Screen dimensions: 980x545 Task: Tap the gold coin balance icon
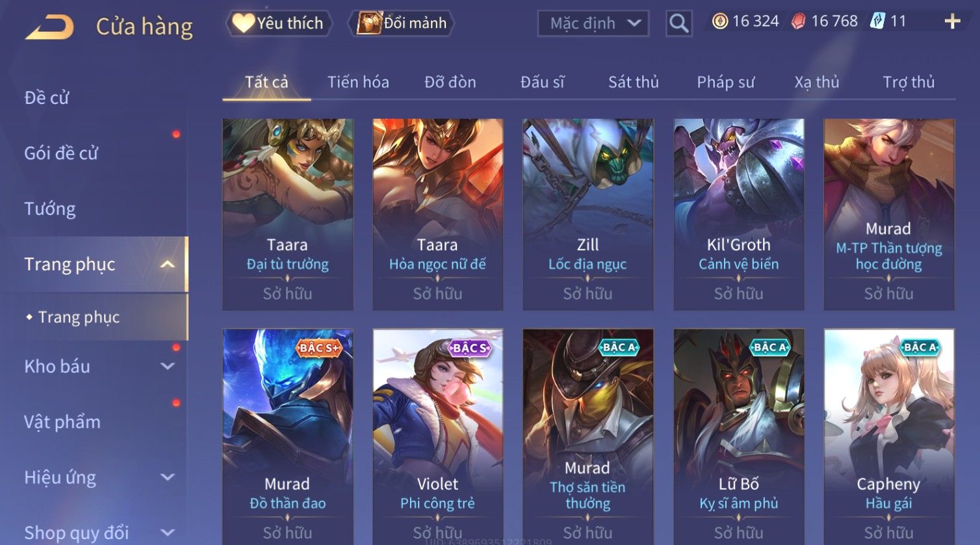[719, 21]
